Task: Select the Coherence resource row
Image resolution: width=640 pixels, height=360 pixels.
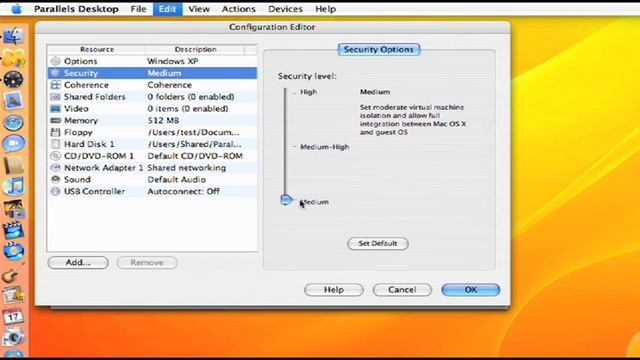Action: click(x=152, y=85)
